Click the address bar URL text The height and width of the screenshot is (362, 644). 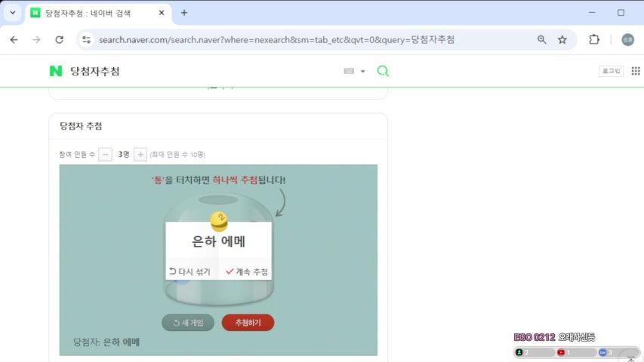276,40
